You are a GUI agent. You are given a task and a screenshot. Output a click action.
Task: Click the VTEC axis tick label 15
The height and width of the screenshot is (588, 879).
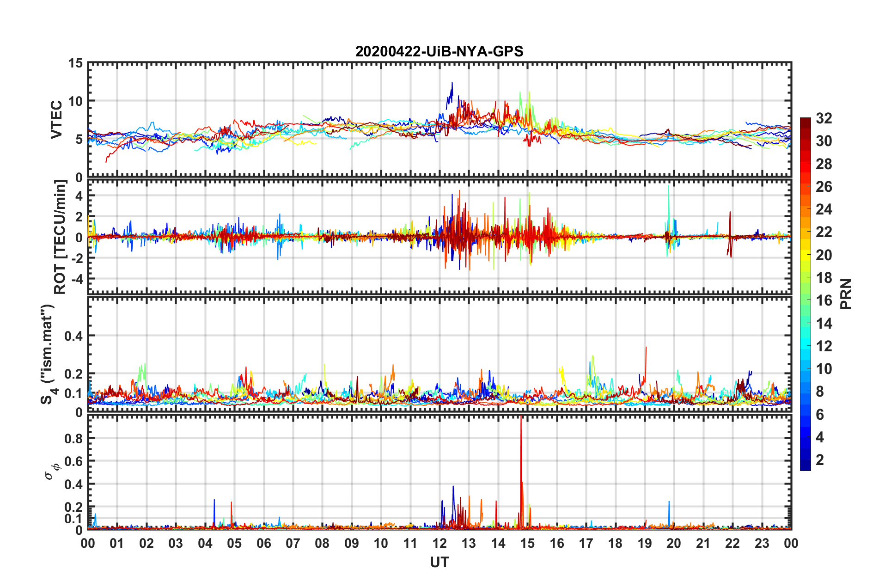tap(75, 63)
